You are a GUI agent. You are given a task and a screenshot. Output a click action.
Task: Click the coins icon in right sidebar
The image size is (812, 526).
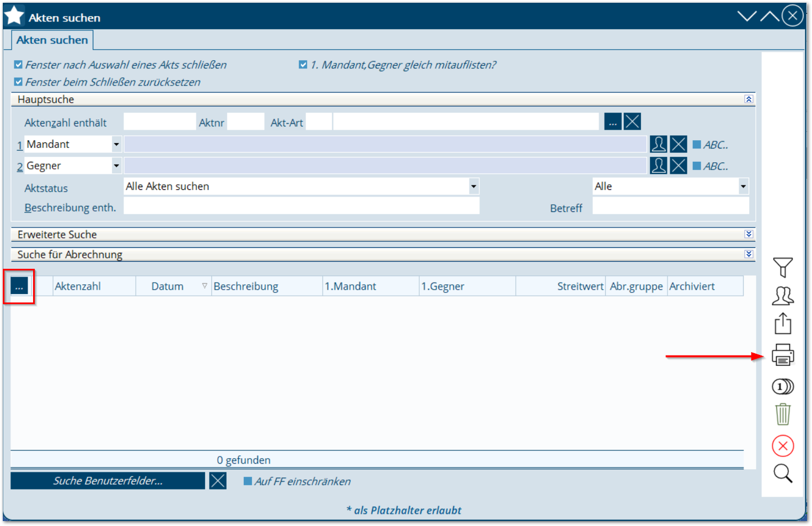click(x=782, y=386)
